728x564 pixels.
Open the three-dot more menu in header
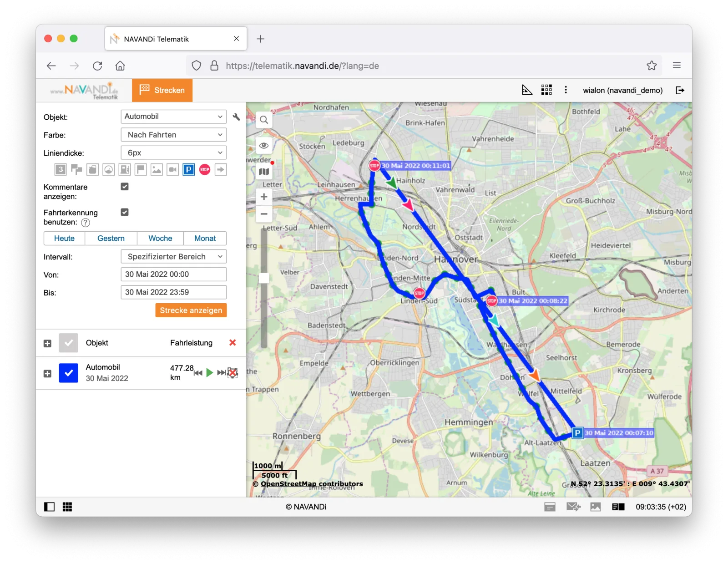tap(566, 90)
